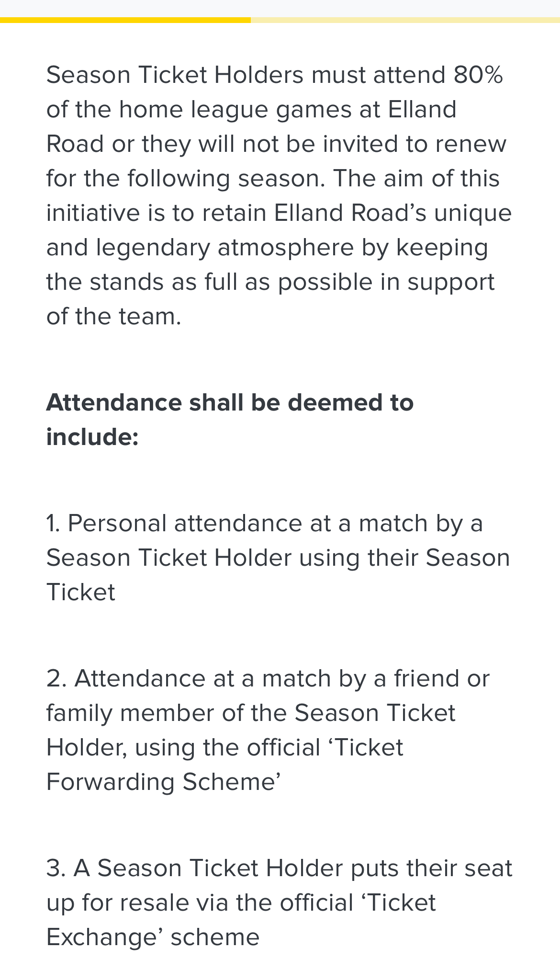Click the words 'Season Ticket Holders' at top
560x971 pixels.
175,75
